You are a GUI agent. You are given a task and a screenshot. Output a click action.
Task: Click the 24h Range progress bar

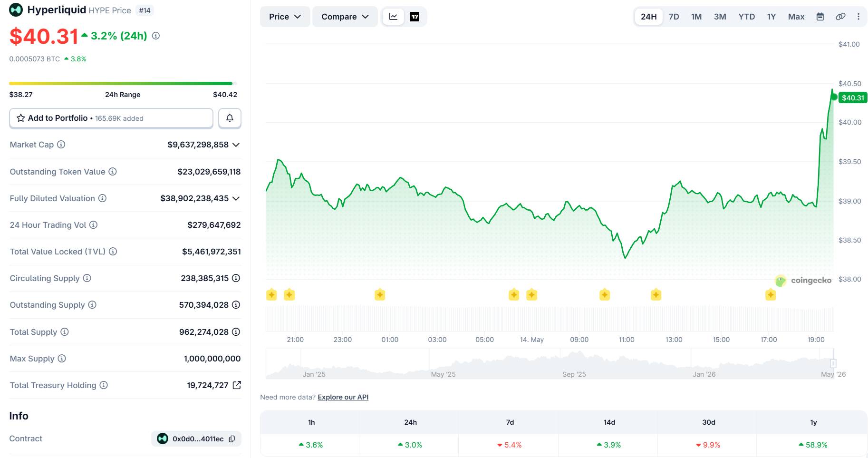[123, 83]
